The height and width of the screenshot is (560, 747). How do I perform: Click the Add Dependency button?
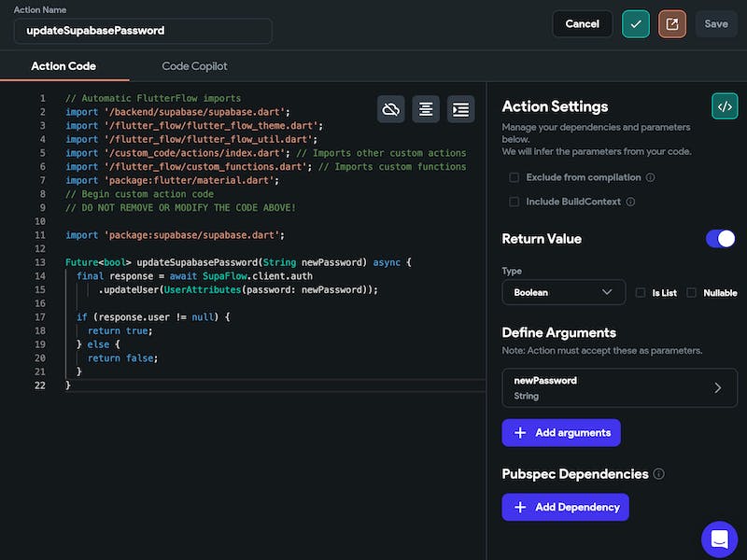pyautogui.click(x=566, y=507)
